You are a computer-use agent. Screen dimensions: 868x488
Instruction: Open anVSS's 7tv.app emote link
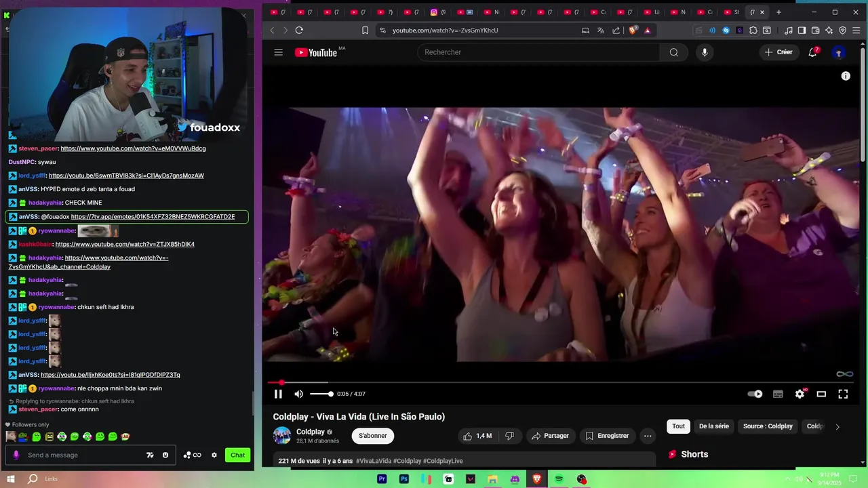point(153,217)
